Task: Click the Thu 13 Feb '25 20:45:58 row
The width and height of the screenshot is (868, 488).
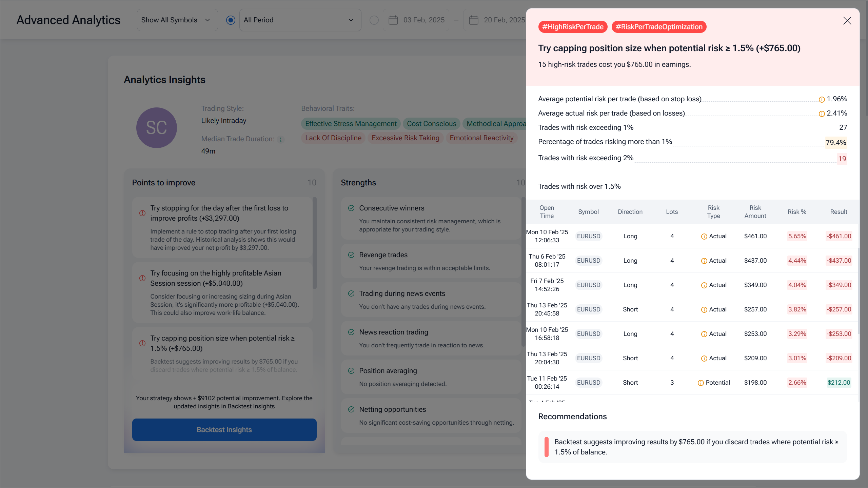Action: (x=692, y=309)
